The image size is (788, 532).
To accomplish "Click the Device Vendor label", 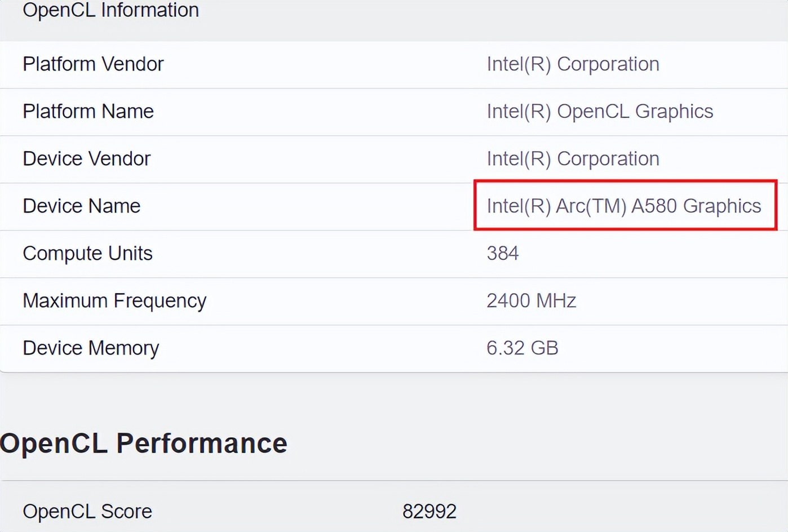I will 86,159.
